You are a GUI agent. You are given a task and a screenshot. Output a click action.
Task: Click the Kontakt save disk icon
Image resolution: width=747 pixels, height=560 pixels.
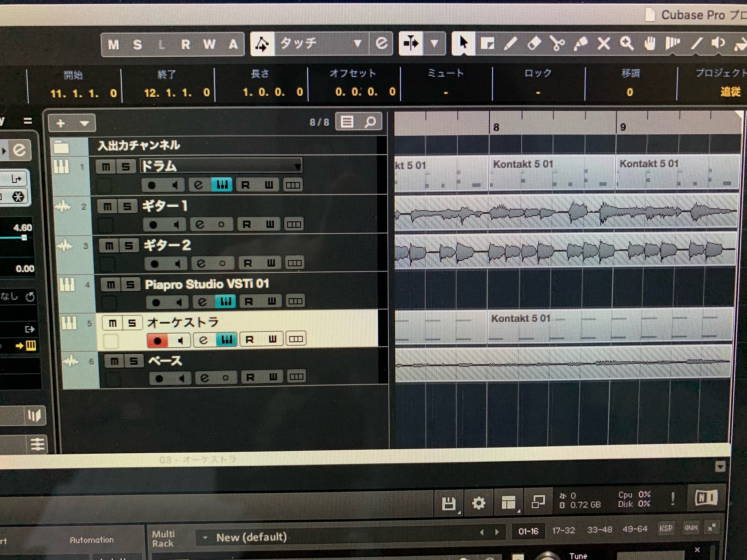pos(449,503)
